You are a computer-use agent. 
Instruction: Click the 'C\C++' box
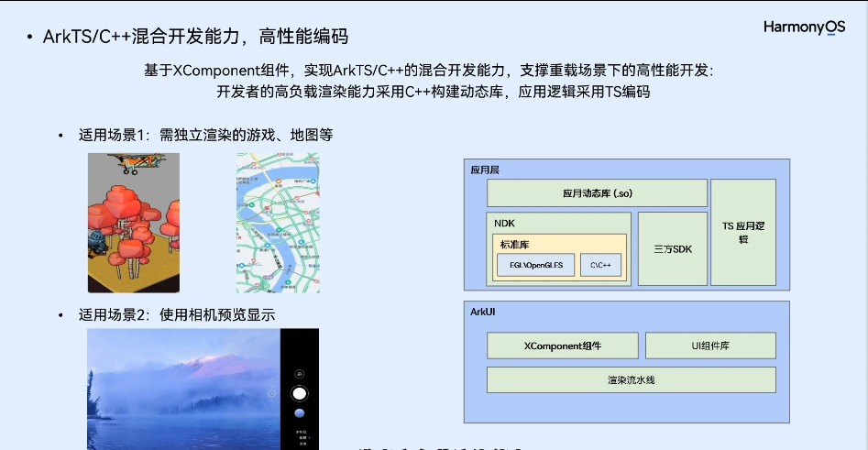coord(600,265)
